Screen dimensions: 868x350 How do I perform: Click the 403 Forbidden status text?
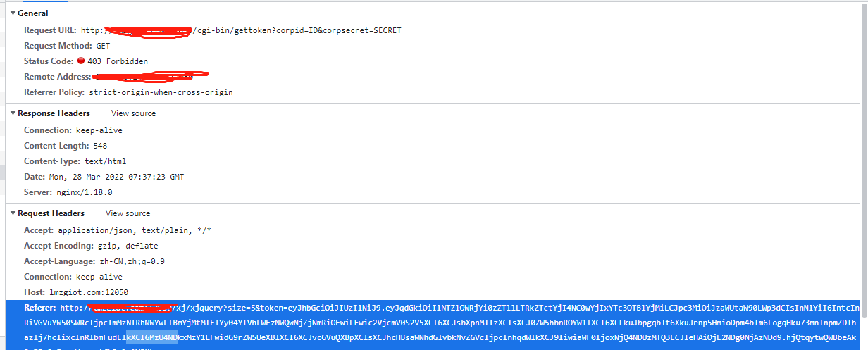click(118, 61)
